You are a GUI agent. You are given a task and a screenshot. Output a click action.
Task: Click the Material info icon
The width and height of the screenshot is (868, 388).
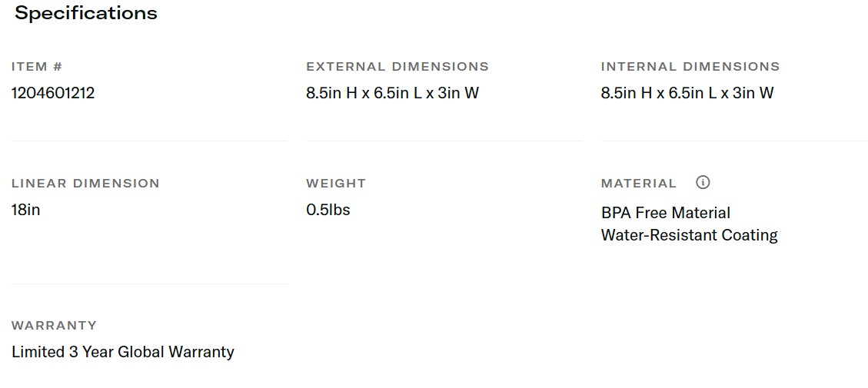tap(703, 182)
